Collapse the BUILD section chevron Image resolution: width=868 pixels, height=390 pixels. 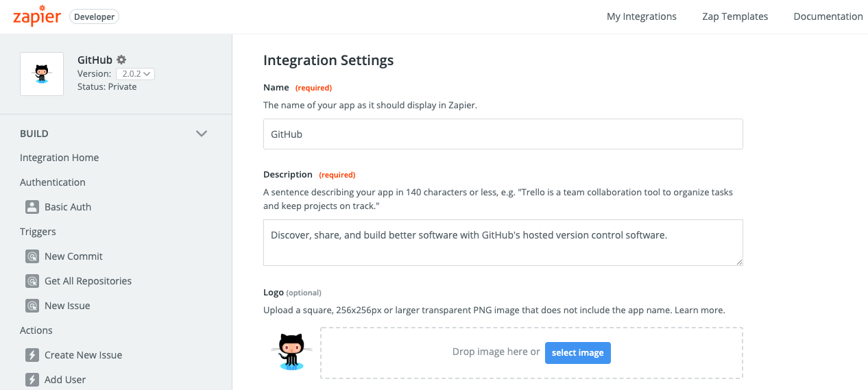click(x=202, y=134)
